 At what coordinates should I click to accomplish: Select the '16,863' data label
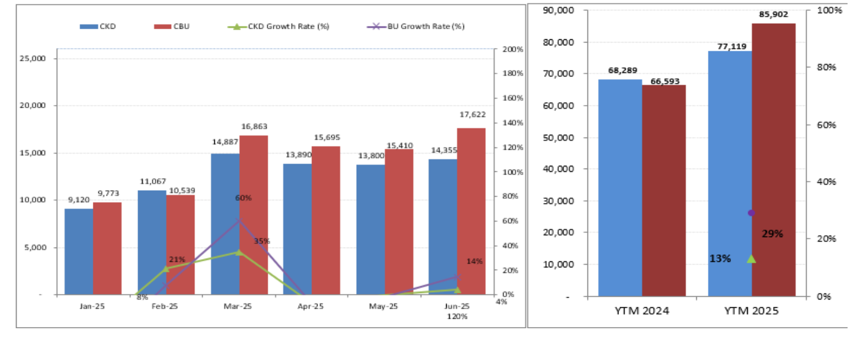pyautogui.click(x=254, y=127)
